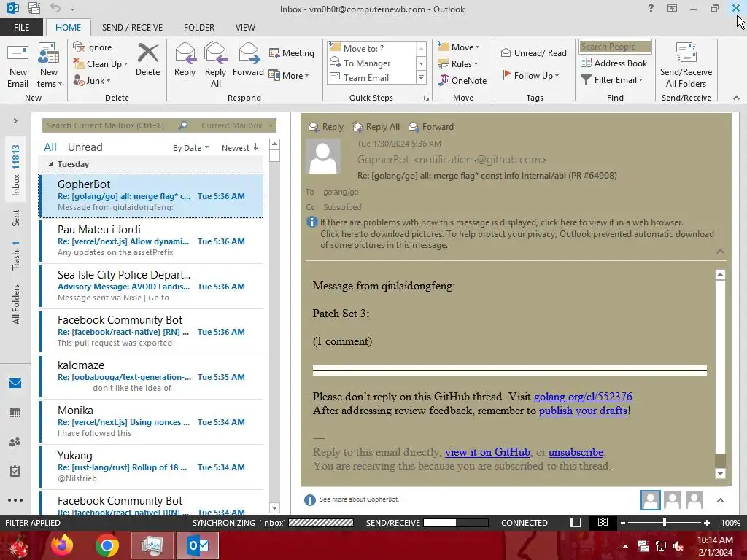747x560 pixels.
Task: Open the Quick Steps dialog launcher
Action: [426, 98]
